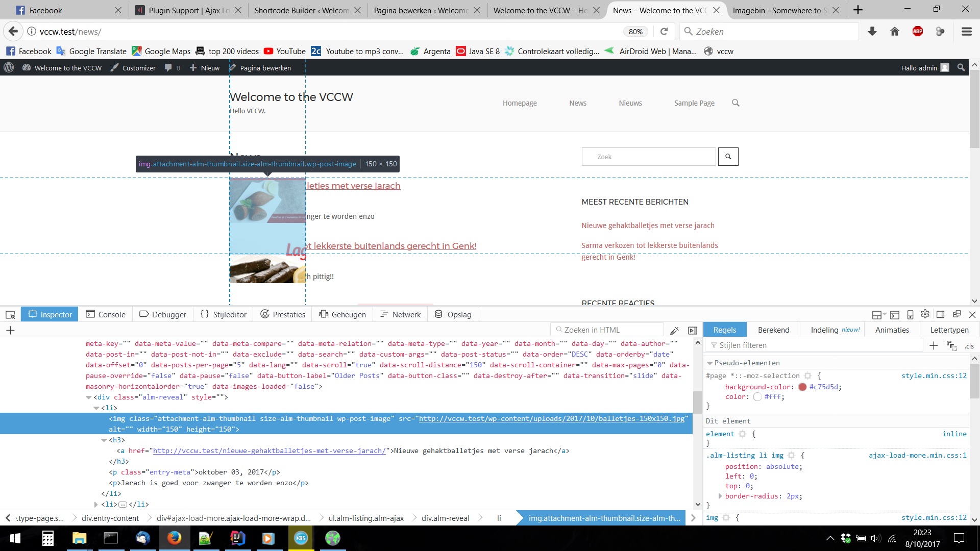Open the Opslag tab
Viewport: 980px width, 551px height.
[x=453, y=315]
